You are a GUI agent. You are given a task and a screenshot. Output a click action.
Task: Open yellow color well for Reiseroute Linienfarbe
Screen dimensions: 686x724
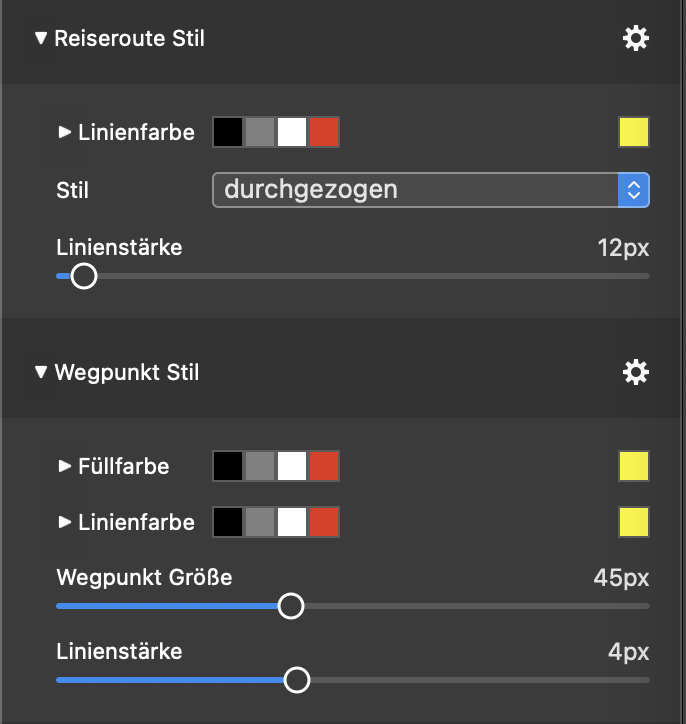(634, 132)
